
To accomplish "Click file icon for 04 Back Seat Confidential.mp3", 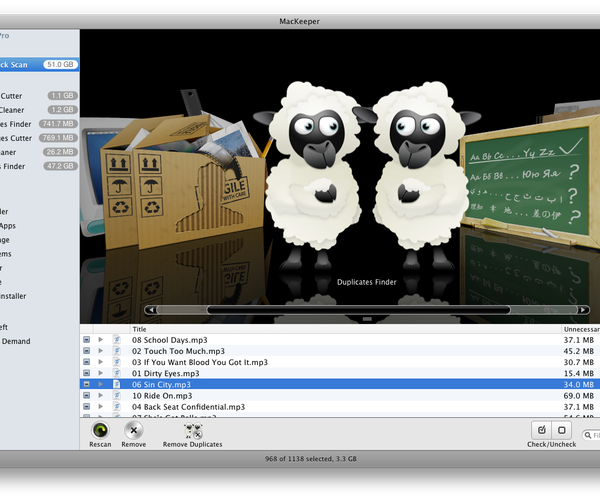I will click(116, 406).
